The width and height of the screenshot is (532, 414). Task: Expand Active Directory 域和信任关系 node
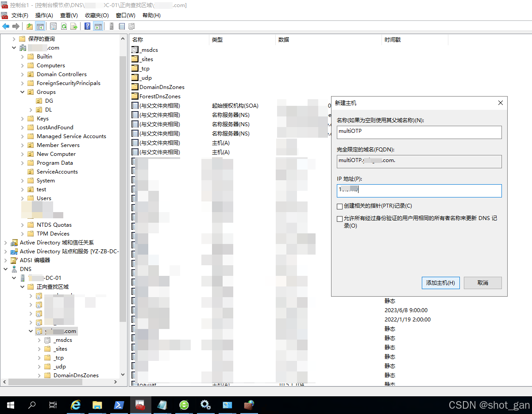(6, 243)
